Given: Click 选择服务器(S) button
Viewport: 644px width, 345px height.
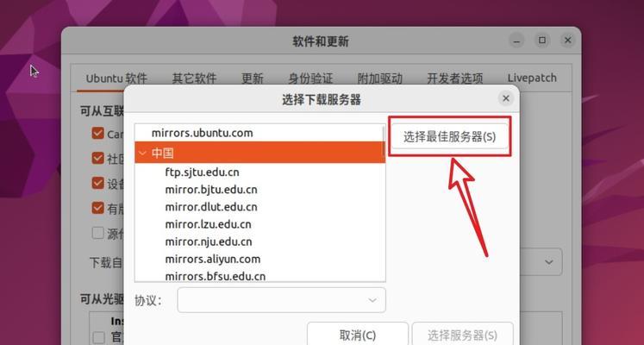Looking at the screenshot, I should (462, 336).
